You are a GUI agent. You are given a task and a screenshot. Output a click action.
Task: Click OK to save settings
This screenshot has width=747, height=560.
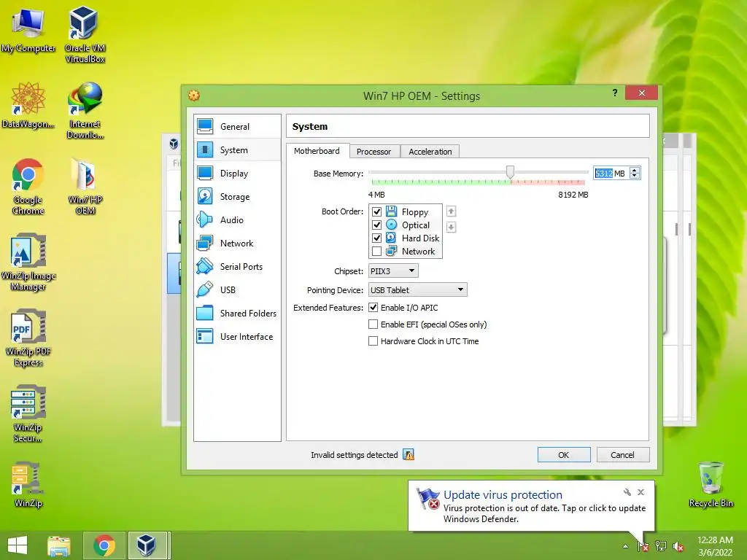click(564, 455)
